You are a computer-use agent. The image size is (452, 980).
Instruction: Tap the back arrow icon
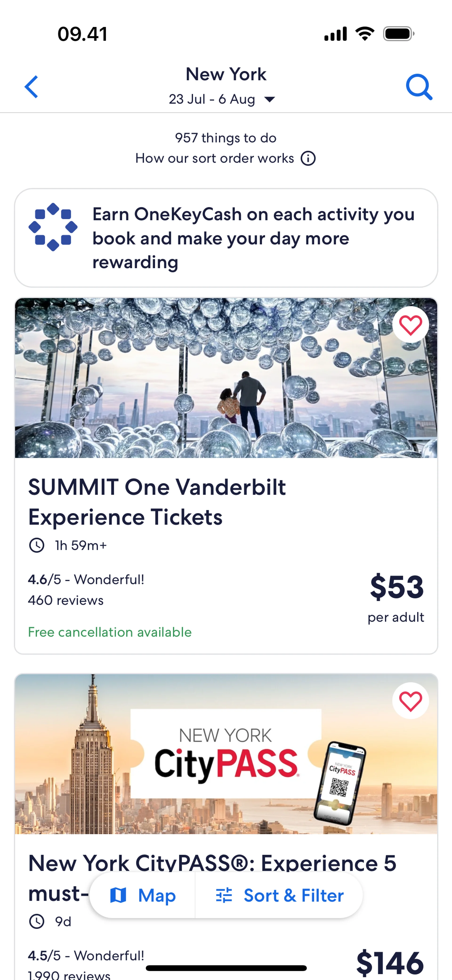click(31, 87)
